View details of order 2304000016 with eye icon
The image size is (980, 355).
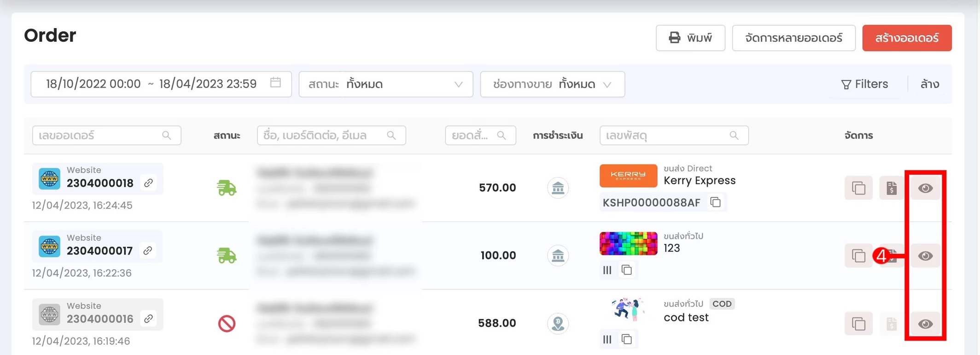tap(925, 324)
